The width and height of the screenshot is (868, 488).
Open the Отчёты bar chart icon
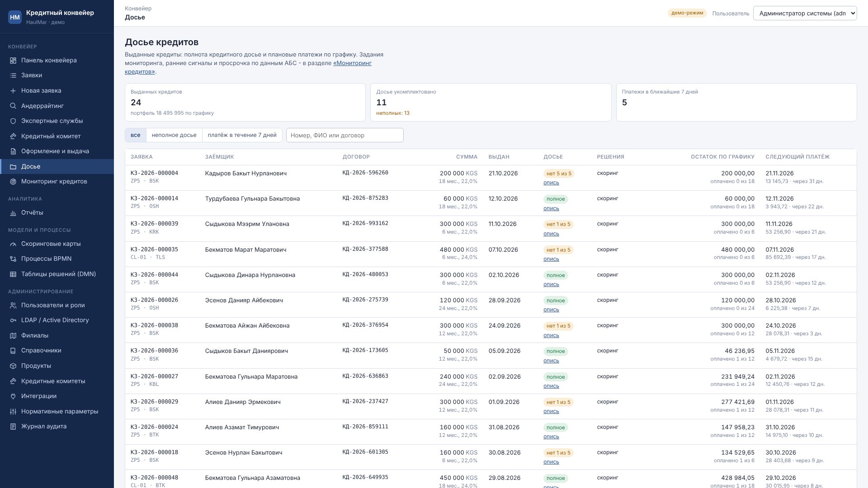(13, 213)
